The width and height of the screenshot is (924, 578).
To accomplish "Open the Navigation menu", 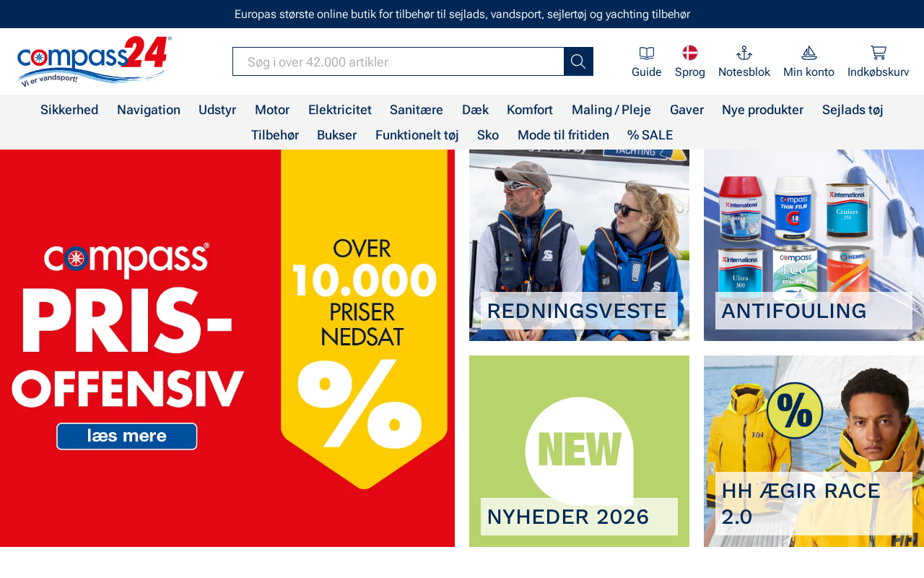I will point(149,110).
